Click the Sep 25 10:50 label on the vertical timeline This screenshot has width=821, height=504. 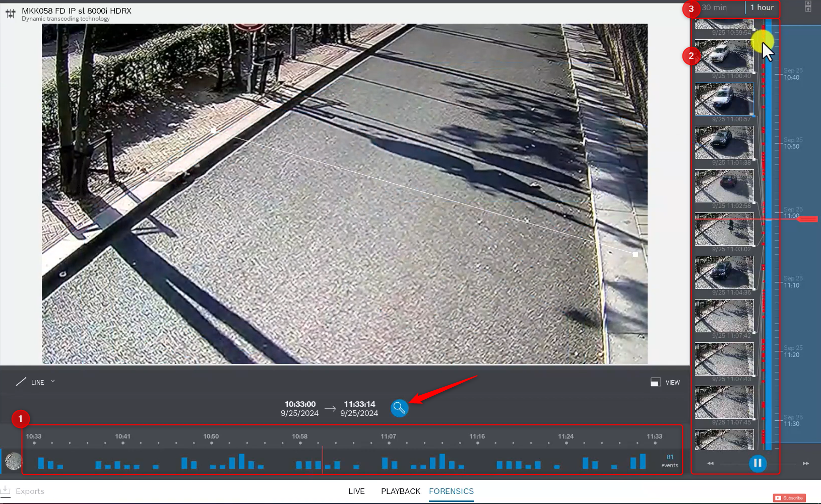[793, 143]
